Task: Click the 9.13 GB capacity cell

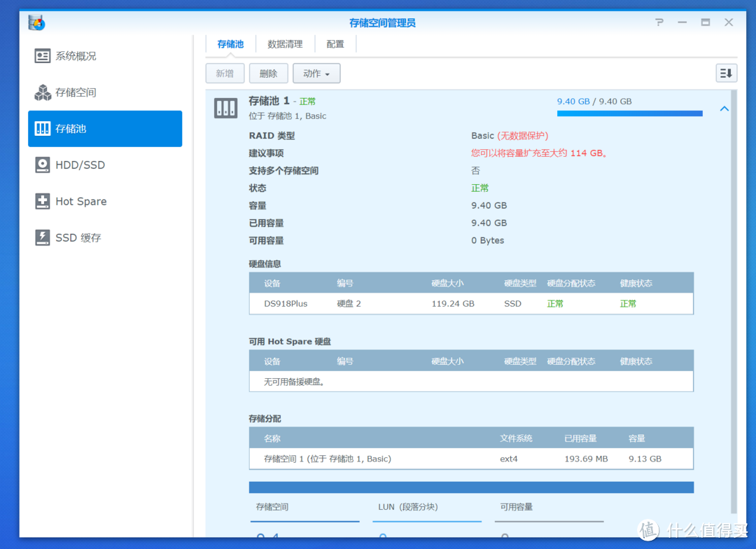Action: pyautogui.click(x=645, y=459)
